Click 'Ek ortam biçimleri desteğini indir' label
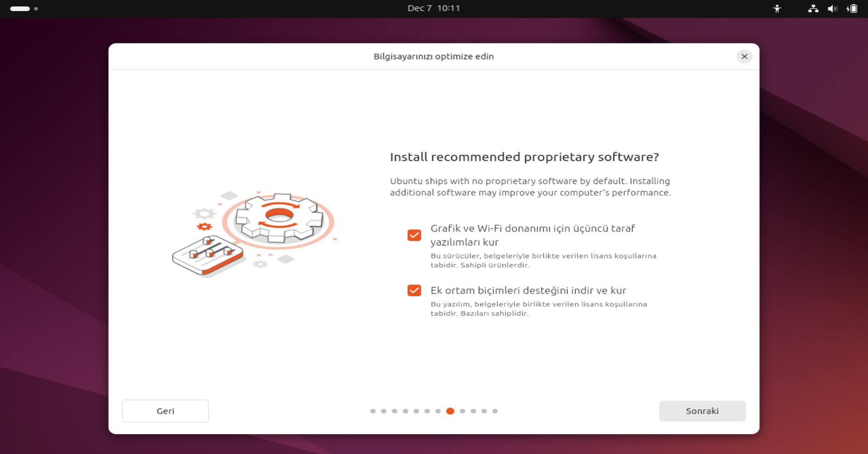 point(528,290)
